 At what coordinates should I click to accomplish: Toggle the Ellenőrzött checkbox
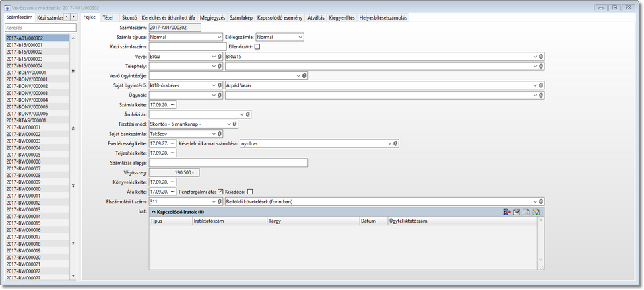pos(257,46)
